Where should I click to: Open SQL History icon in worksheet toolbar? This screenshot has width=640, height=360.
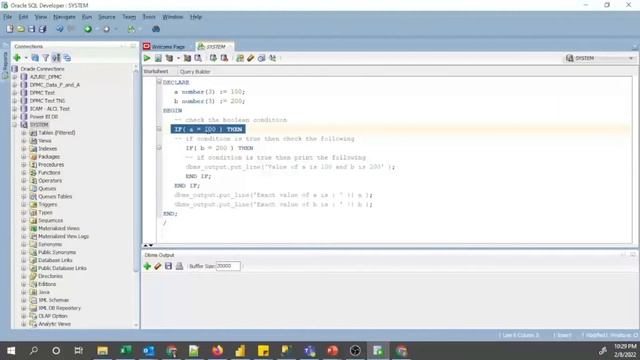pos(262,58)
